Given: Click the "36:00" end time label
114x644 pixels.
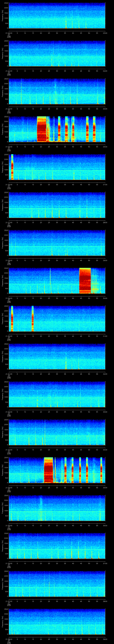Looking at the screenshot, I should pos(105,525).
